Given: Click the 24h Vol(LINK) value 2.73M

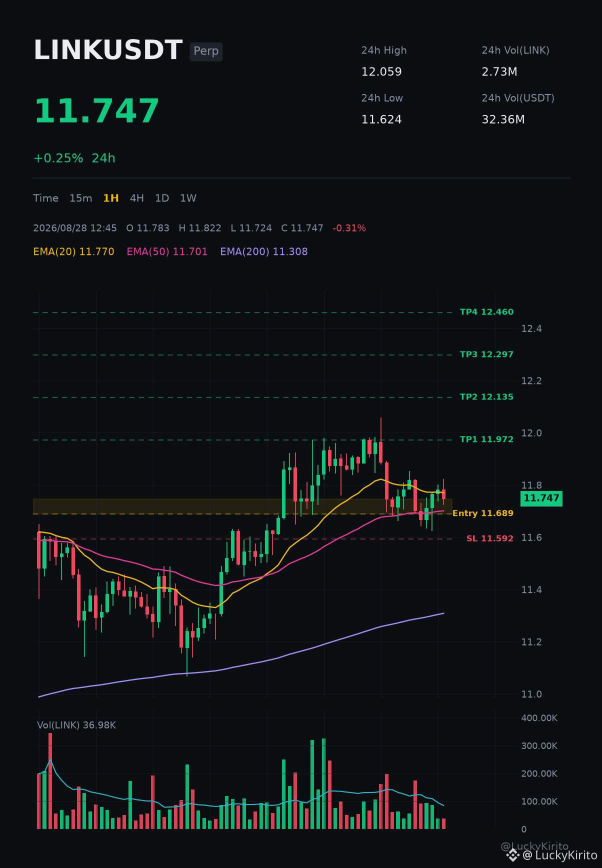Looking at the screenshot, I should (499, 72).
